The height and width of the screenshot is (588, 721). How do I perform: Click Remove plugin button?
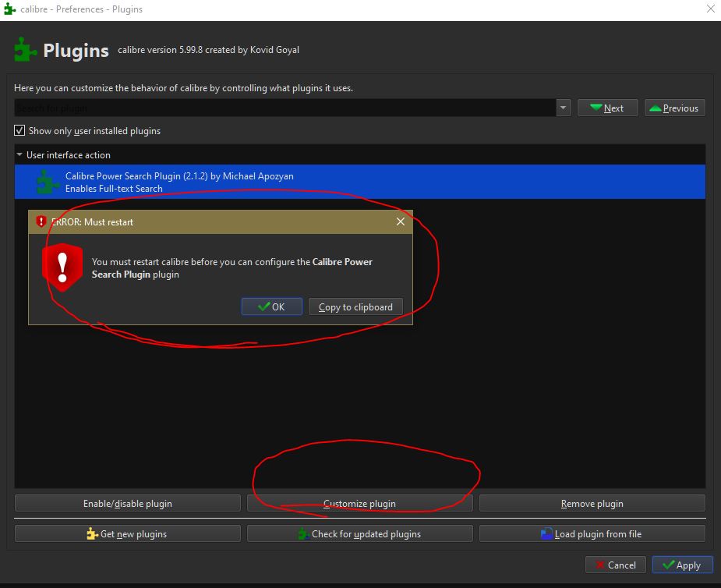point(592,503)
